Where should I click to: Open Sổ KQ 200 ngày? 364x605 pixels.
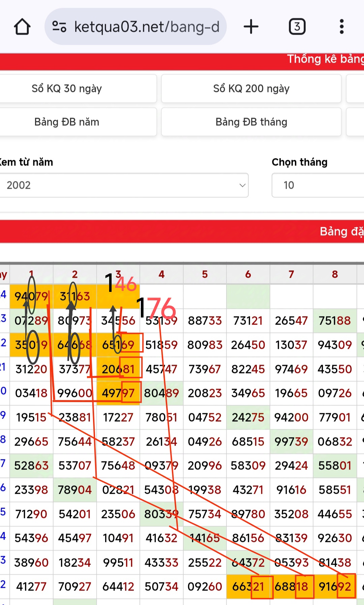(251, 89)
